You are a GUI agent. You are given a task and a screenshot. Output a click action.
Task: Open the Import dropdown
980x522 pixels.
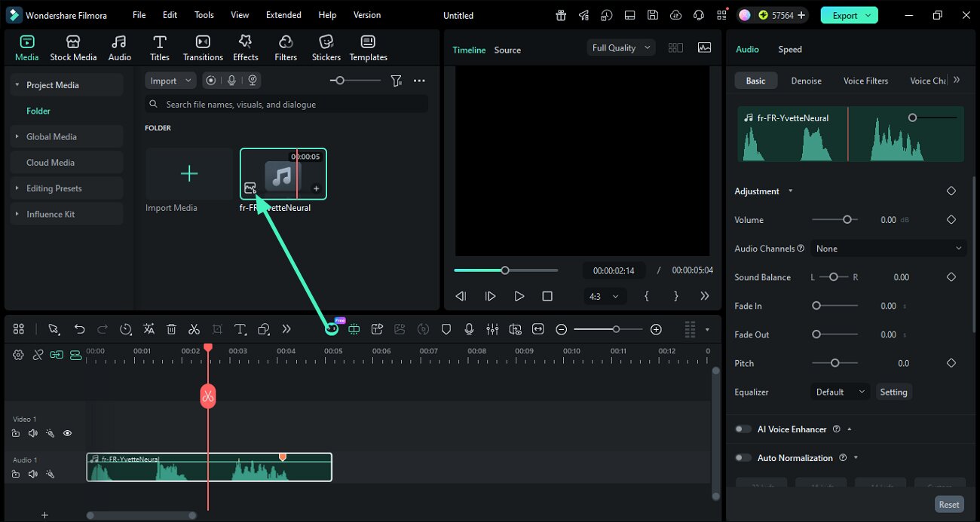pos(170,81)
